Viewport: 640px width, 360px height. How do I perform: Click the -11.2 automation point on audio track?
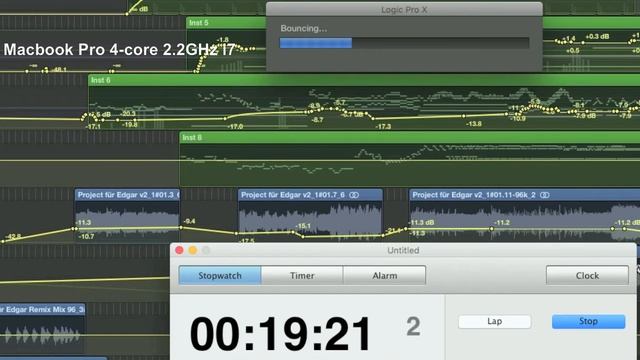pos(492,229)
